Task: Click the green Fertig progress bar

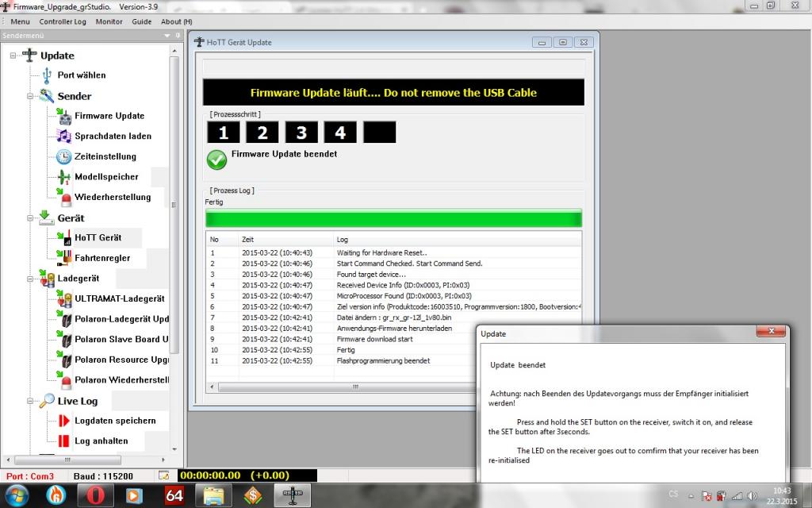Action: (x=393, y=218)
